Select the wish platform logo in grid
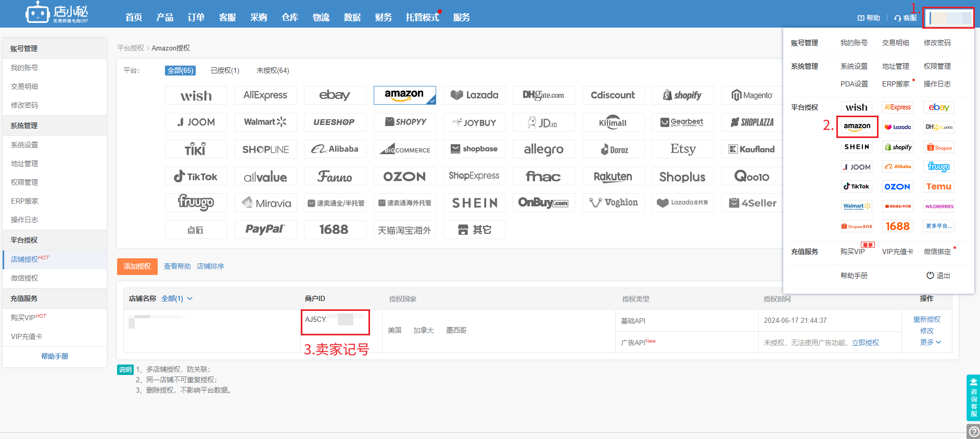The height and width of the screenshot is (439, 980). click(x=196, y=95)
